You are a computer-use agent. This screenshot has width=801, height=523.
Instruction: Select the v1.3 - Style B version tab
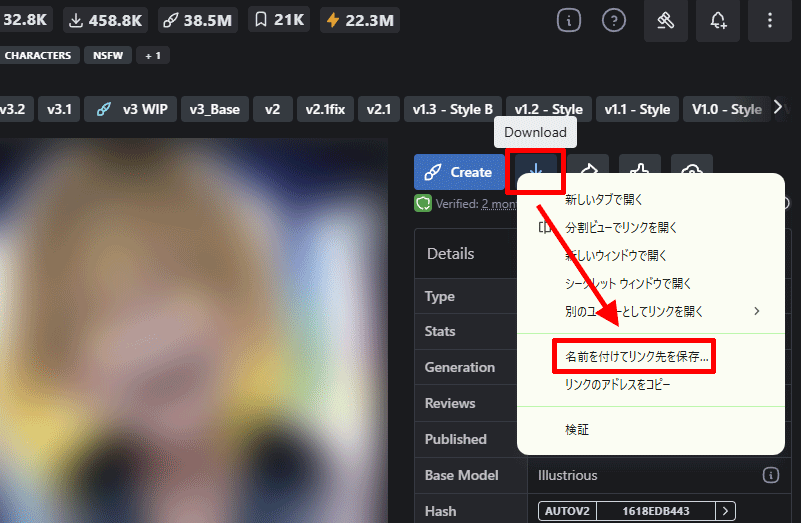pos(453,109)
